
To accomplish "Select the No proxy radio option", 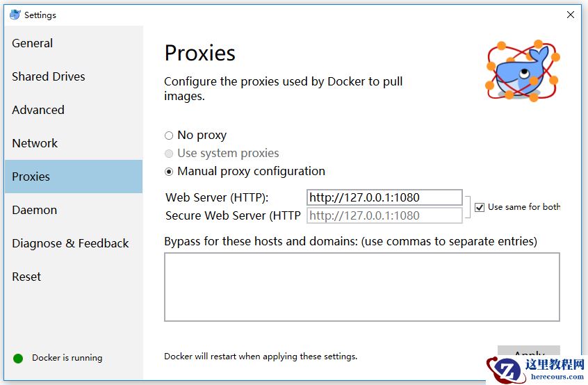I will [x=169, y=136].
